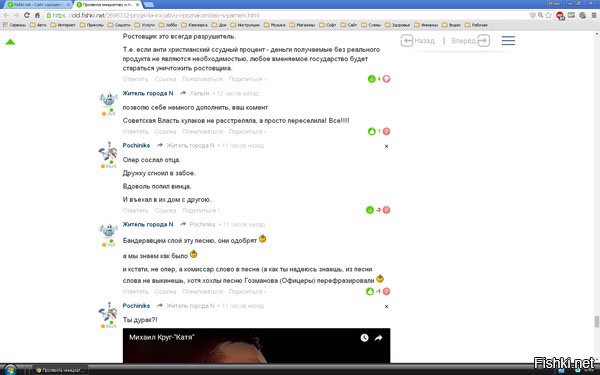The height and width of the screenshot is (375, 600).
Task: Open the site hamburger menu
Action: pos(508,41)
